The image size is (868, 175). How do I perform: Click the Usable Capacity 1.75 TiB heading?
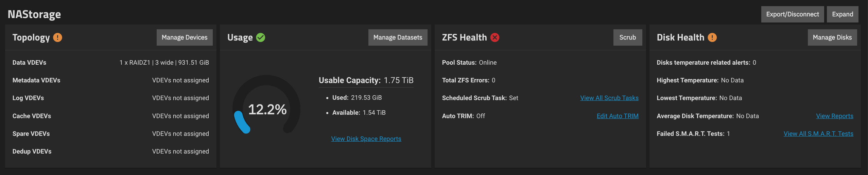point(366,80)
